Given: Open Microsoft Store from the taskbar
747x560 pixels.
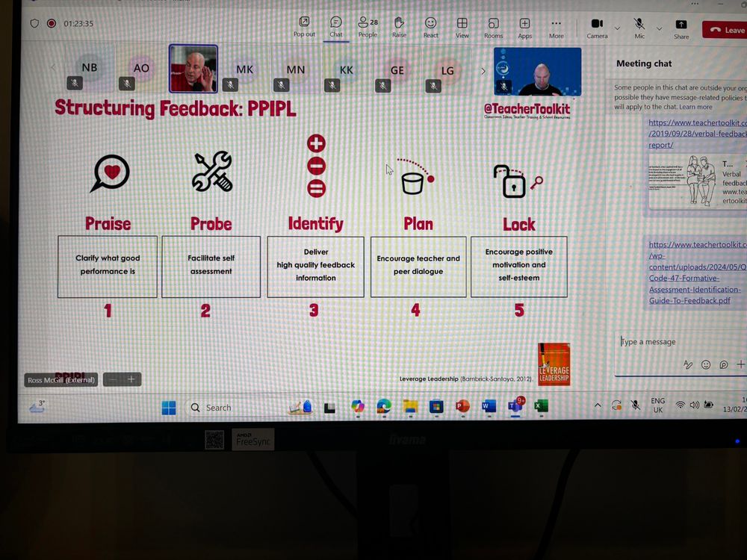Looking at the screenshot, I should (x=436, y=406).
